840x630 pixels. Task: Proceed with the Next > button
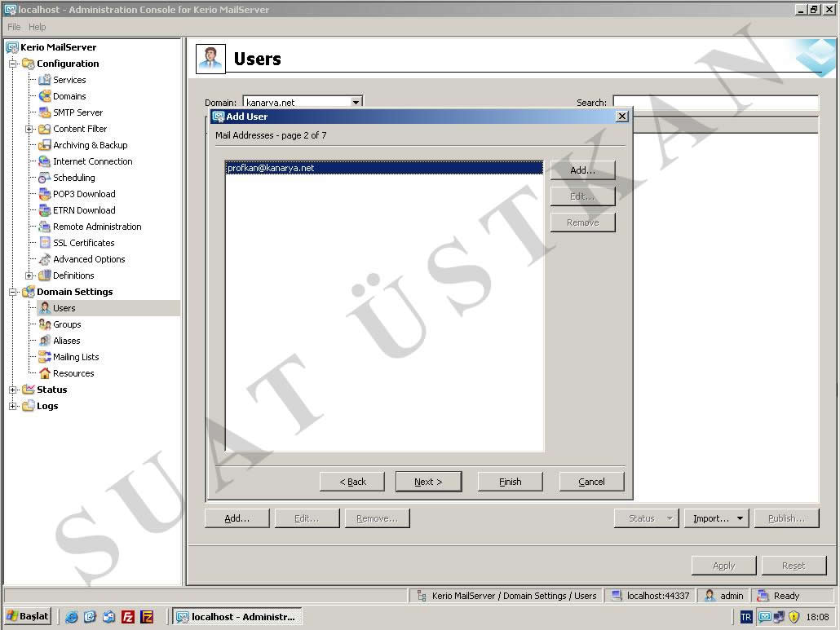(x=429, y=482)
